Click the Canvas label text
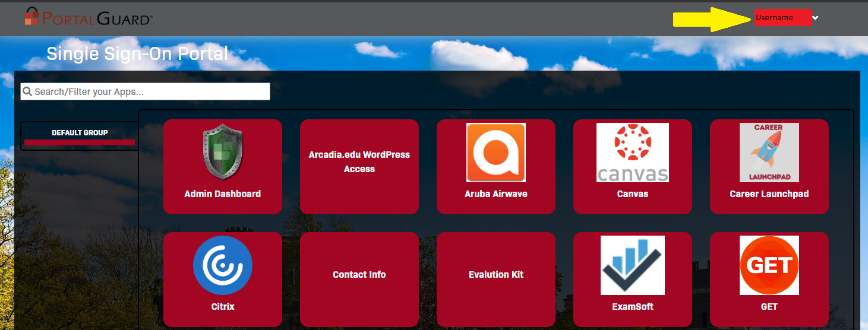Image resolution: width=868 pixels, height=330 pixels. (x=633, y=194)
